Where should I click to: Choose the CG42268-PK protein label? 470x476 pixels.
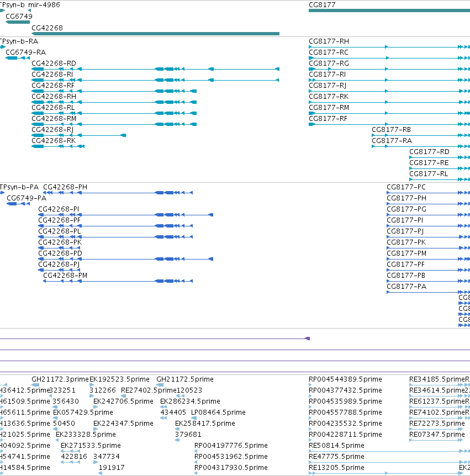(60, 242)
